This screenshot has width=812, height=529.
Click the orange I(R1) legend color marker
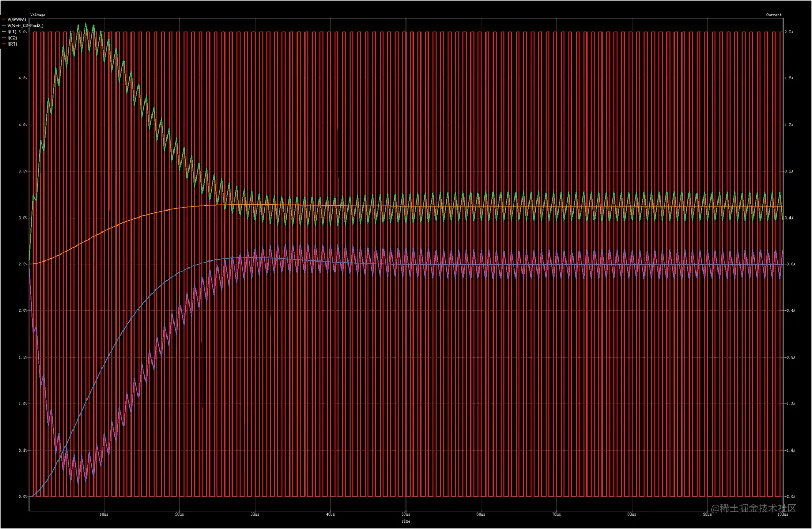(x=4, y=44)
